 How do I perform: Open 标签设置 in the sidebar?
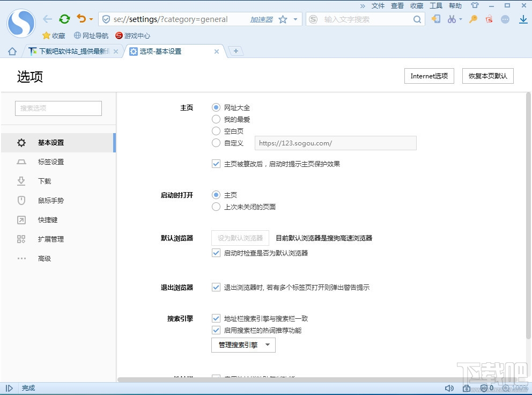pyautogui.click(x=58, y=162)
